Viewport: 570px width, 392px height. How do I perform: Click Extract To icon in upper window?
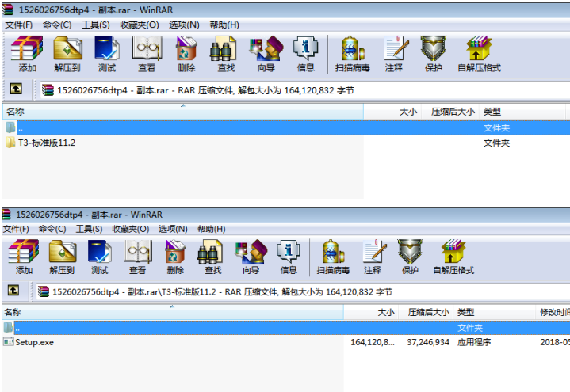click(67, 54)
